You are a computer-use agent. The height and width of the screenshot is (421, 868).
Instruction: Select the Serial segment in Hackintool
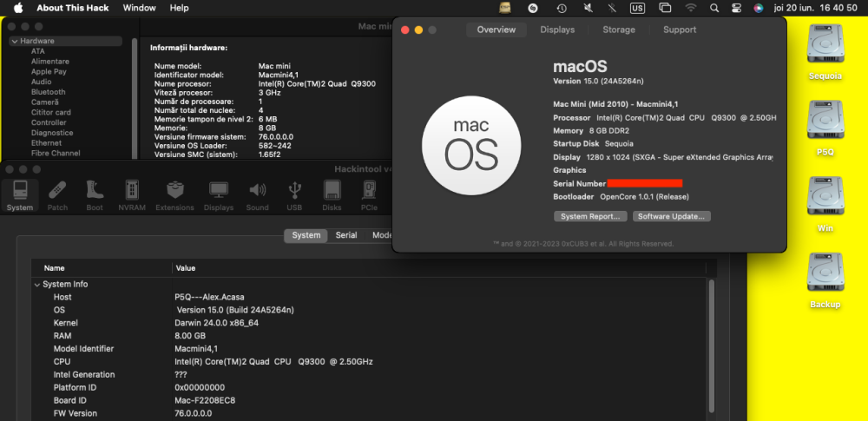(346, 235)
